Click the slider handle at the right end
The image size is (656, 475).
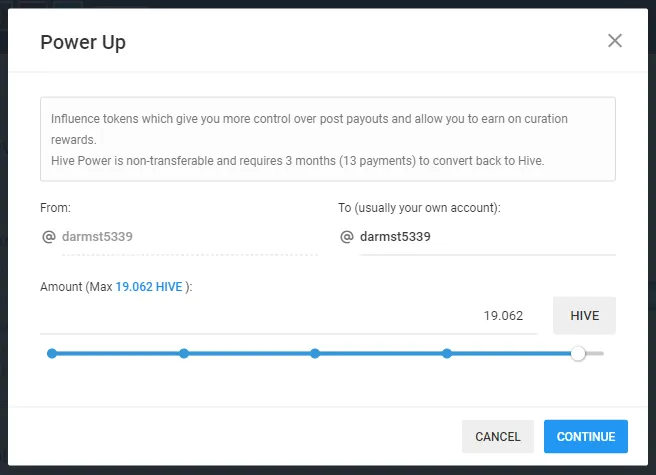(x=578, y=353)
